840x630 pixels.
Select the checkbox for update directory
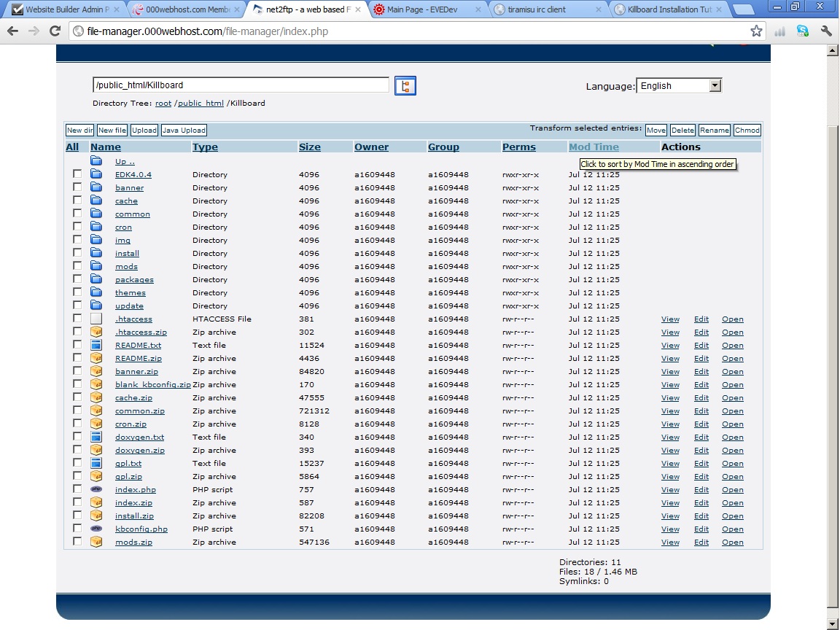[x=77, y=305]
